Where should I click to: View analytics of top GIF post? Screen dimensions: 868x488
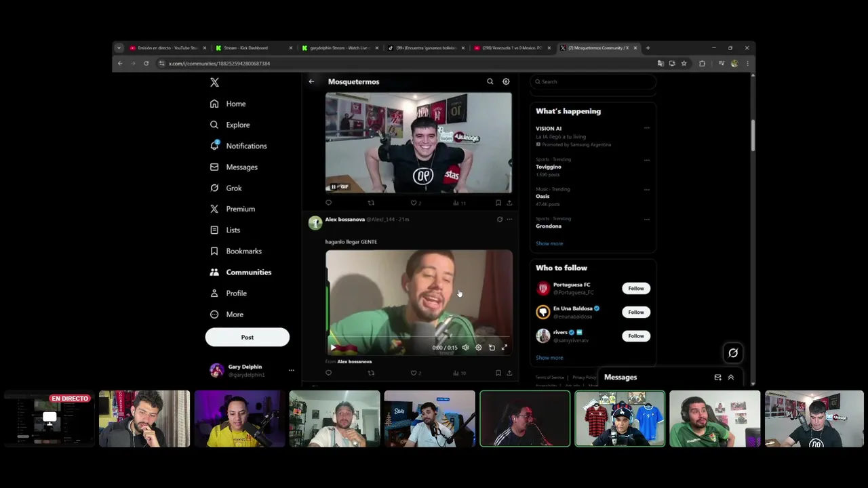click(x=459, y=203)
